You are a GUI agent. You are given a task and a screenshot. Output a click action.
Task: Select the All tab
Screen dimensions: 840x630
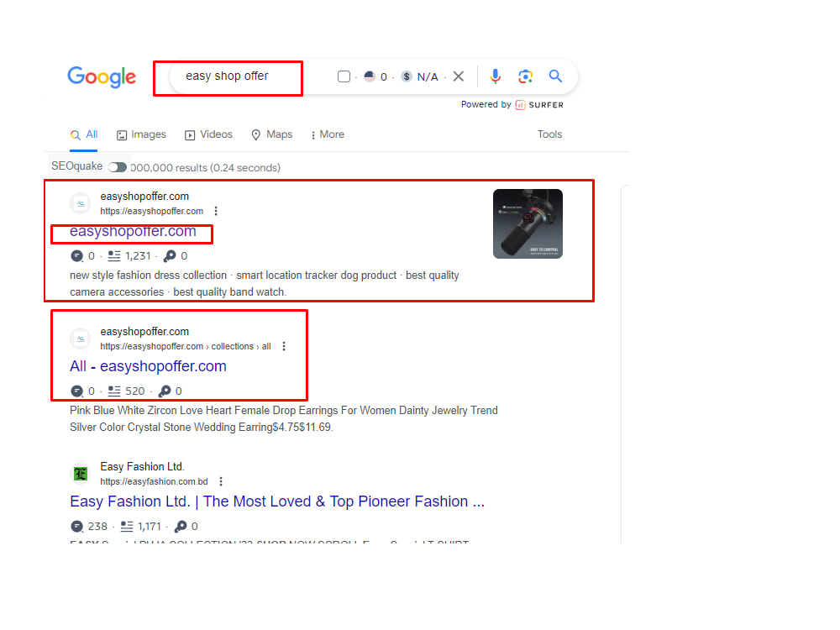pyautogui.click(x=84, y=134)
